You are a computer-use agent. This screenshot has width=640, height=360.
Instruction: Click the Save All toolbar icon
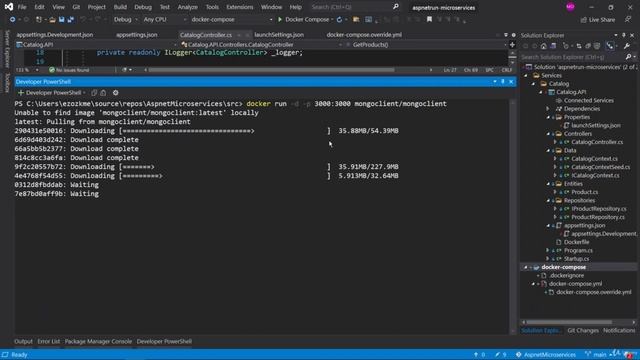pos(71,19)
